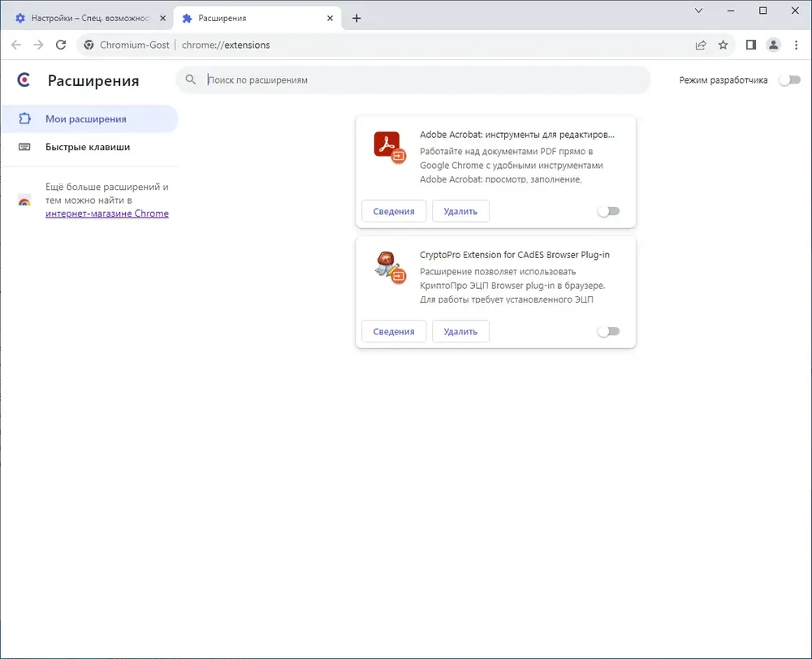Enable the CryptoPro extension toggle
Viewport: 812px width, 659px height.
tap(608, 331)
